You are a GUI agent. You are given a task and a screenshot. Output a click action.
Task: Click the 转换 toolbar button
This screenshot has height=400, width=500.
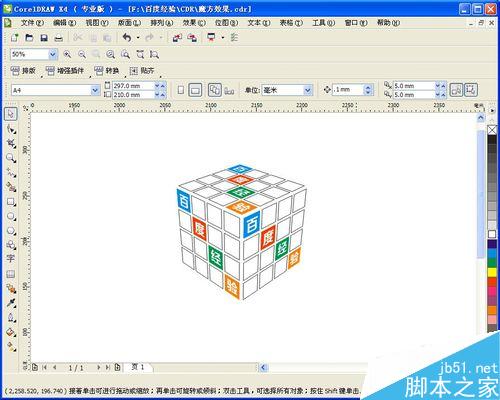[x=106, y=71]
